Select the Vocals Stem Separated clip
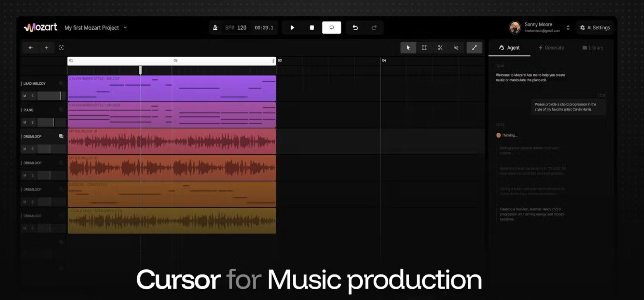This screenshot has width=644, height=300. [x=172, y=221]
